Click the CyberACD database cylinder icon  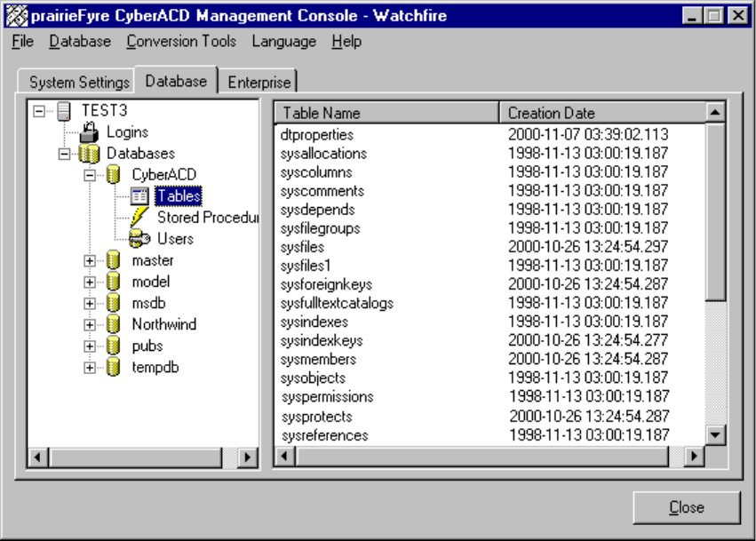click(114, 174)
